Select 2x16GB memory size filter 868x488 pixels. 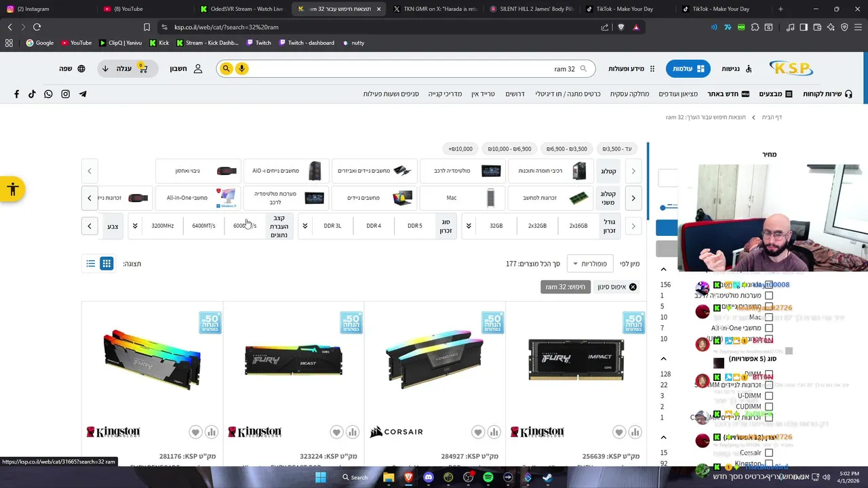point(578,226)
